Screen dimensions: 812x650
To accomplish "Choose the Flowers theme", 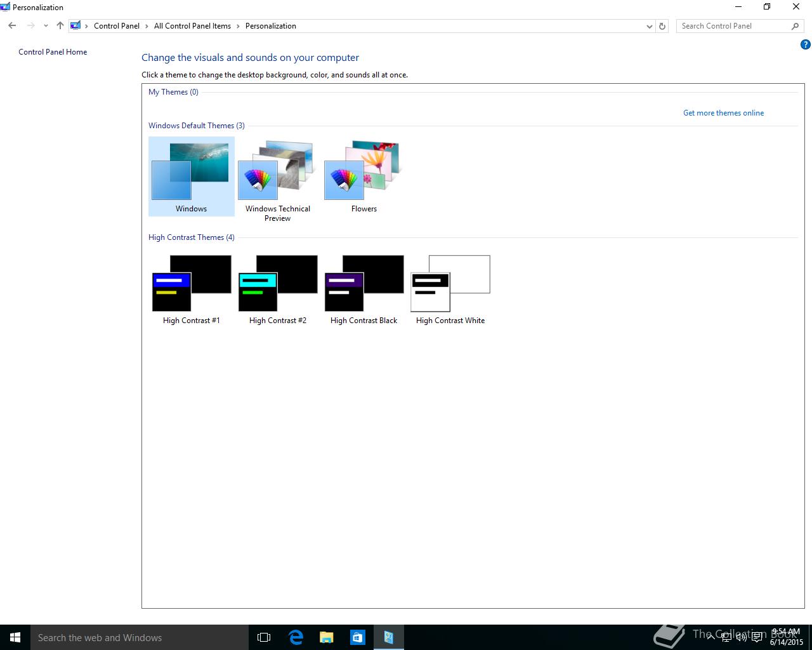I will click(363, 176).
